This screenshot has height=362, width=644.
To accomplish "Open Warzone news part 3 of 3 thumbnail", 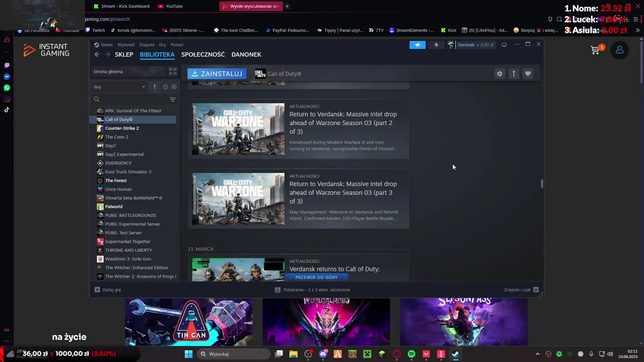I will pos(238,199).
